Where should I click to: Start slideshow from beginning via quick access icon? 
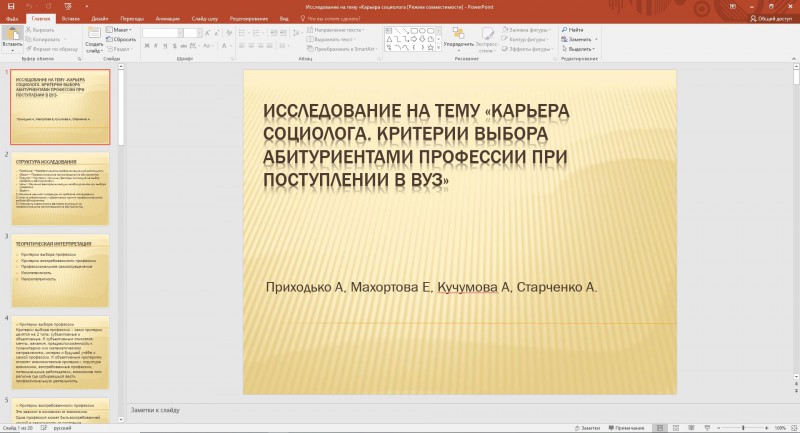68,7
